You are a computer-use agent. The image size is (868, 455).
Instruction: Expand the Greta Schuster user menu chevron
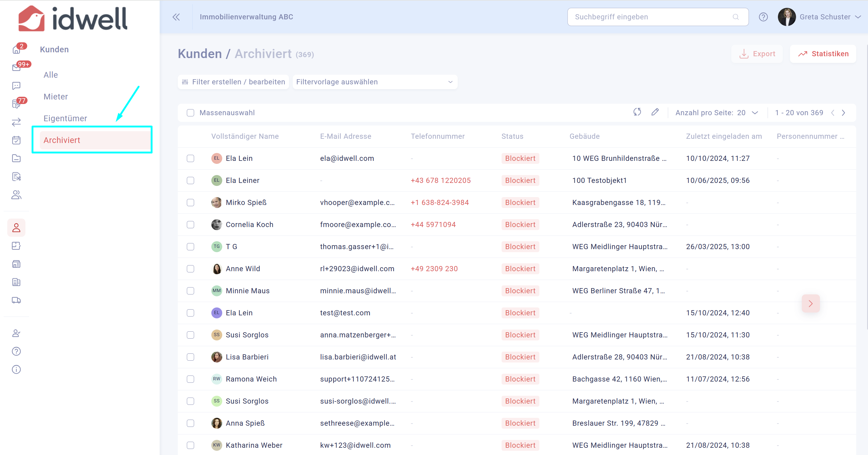(858, 17)
